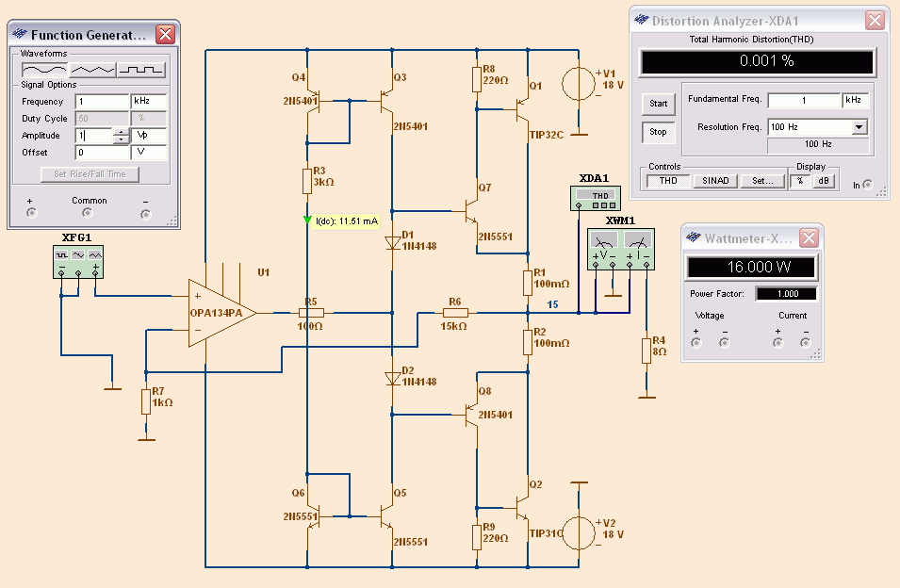Click the Power Factor 1.000 value
This screenshot has width=900, height=588.
click(x=787, y=294)
